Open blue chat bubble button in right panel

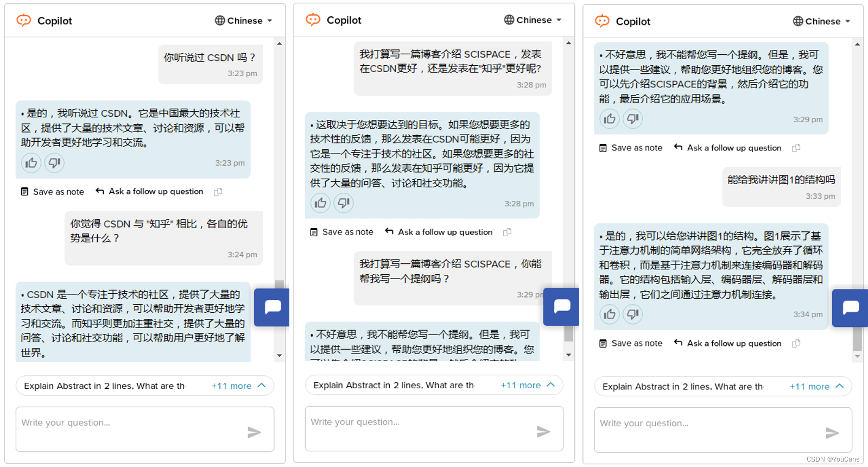tap(850, 308)
